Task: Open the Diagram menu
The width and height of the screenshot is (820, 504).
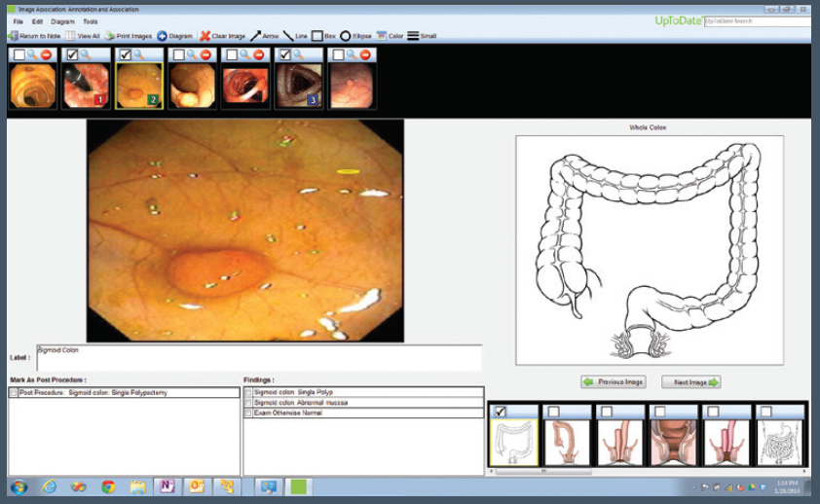Action: (62, 22)
